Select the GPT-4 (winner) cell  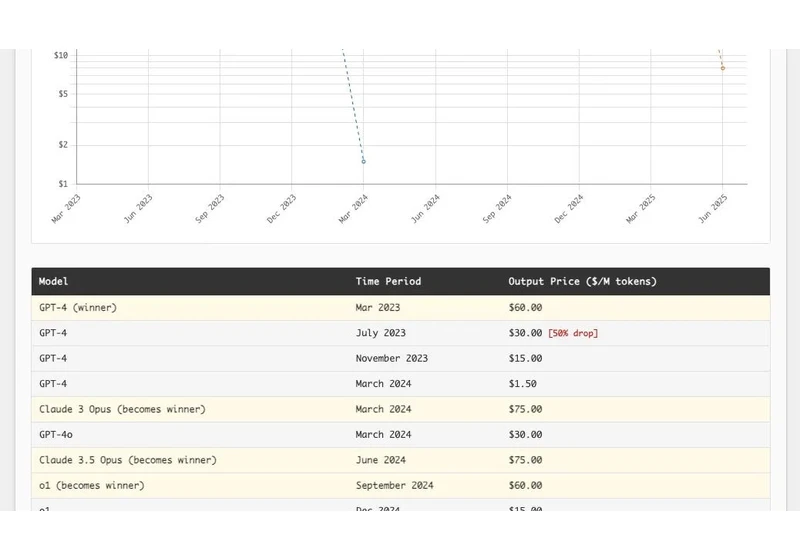tap(78, 308)
